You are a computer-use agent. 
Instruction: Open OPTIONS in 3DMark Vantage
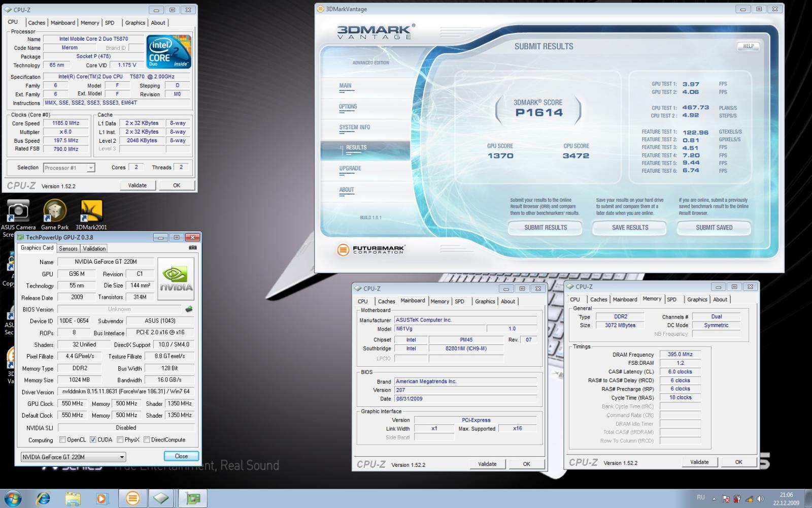[348, 107]
